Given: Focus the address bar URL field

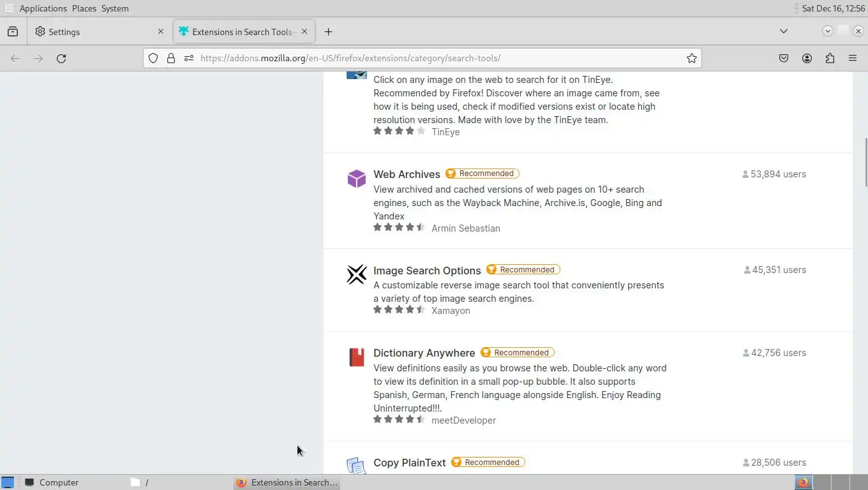Looking at the screenshot, I should [x=439, y=58].
